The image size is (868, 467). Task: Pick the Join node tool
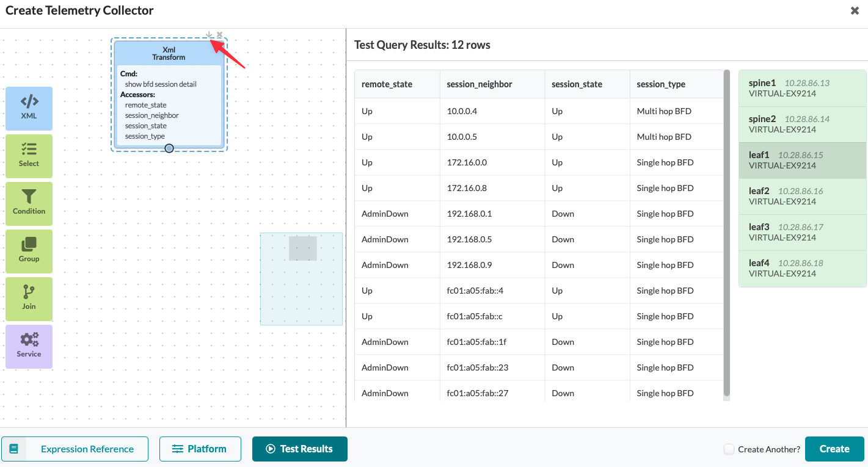pyautogui.click(x=29, y=299)
